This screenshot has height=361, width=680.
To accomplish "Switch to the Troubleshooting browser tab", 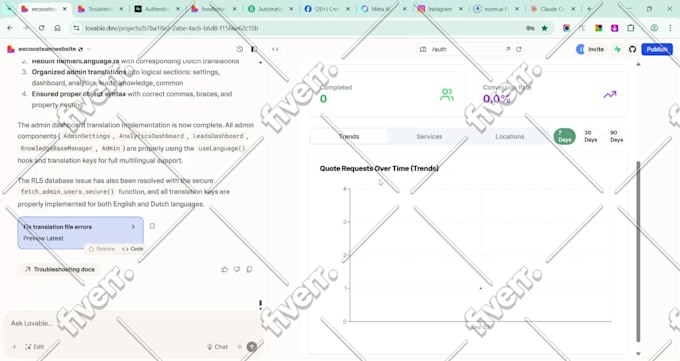I will coord(101,9).
